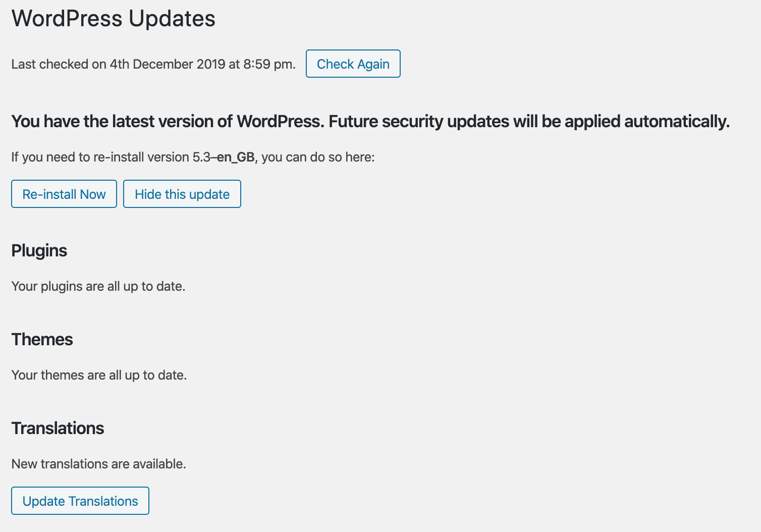Click the 4th December 2019 date text
The image size is (761, 532).
click(x=168, y=64)
